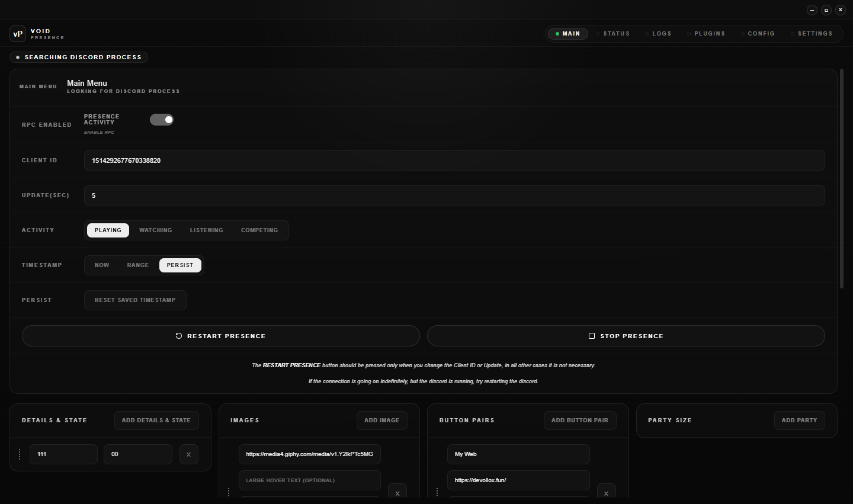The image size is (853, 504).
Task: Switch to the Settings tab
Action: [812, 34]
